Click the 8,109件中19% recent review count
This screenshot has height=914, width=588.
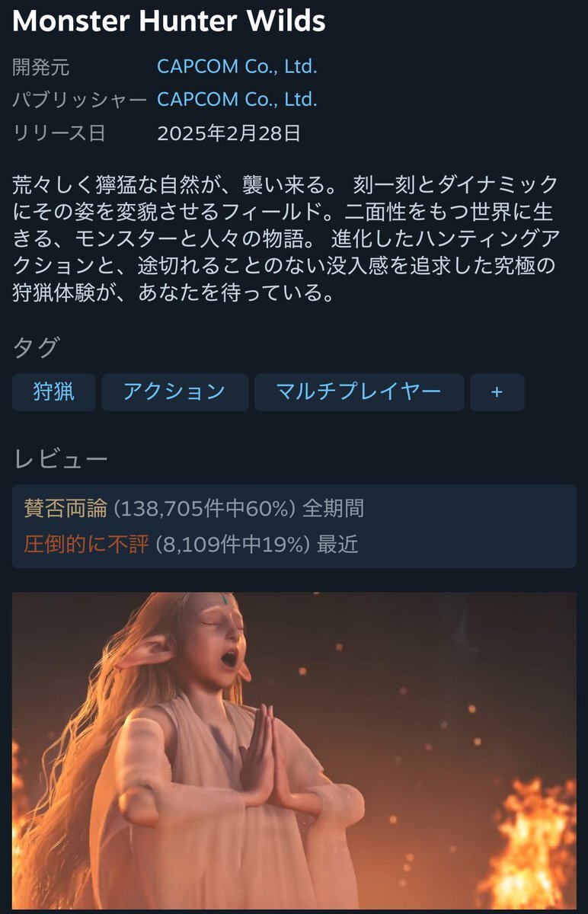(x=233, y=544)
